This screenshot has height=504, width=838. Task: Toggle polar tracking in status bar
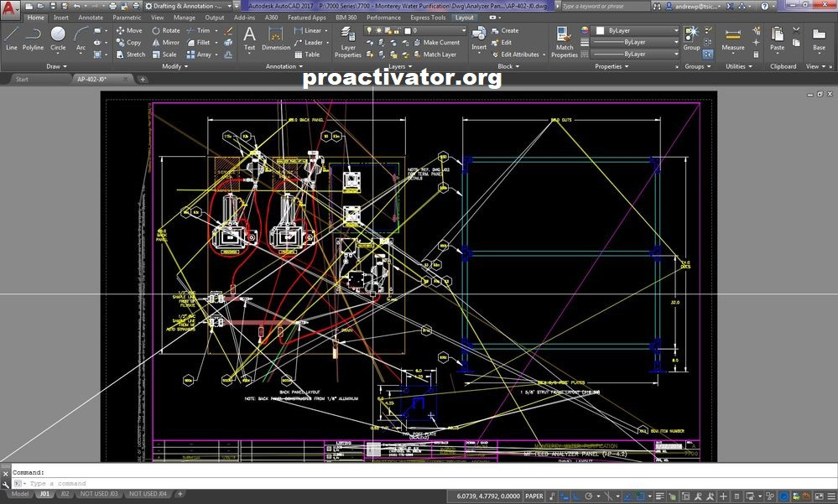(x=588, y=496)
